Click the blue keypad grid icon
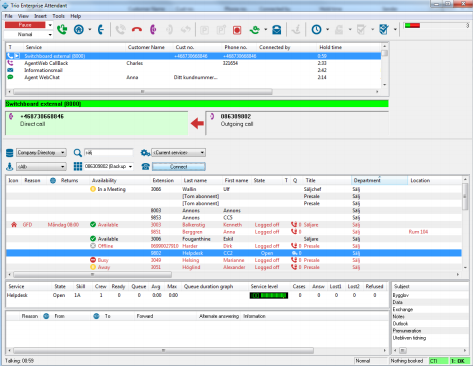The height and width of the screenshot is (366, 473). [78, 166]
